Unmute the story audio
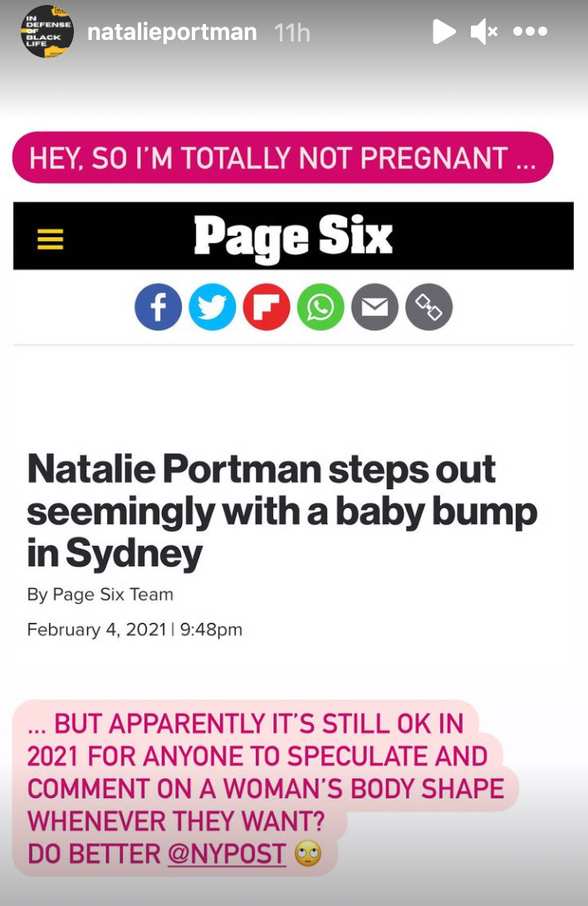This screenshot has height=906, width=588. click(483, 32)
